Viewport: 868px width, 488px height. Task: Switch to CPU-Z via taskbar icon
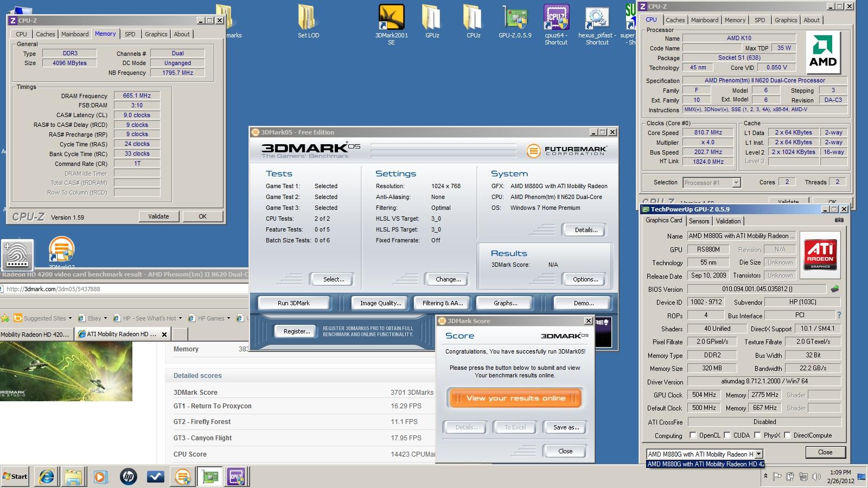click(236, 477)
